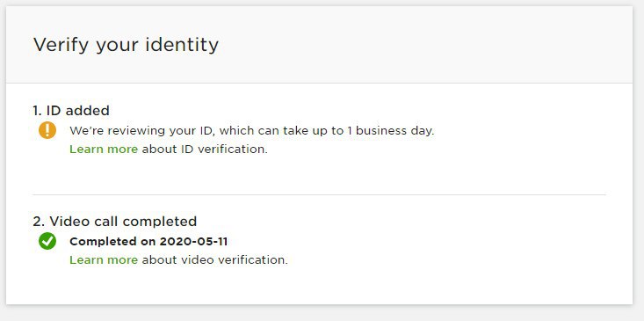Viewport: 644px width, 321px height.
Task: Click the Verify your identity heading
Action: coord(126,45)
